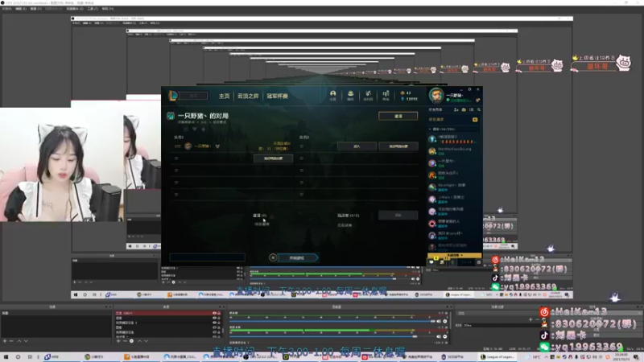Screen dimensions: 644x362
Task: Open the chat bubble icon at client bottom
Action: (431, 262)
